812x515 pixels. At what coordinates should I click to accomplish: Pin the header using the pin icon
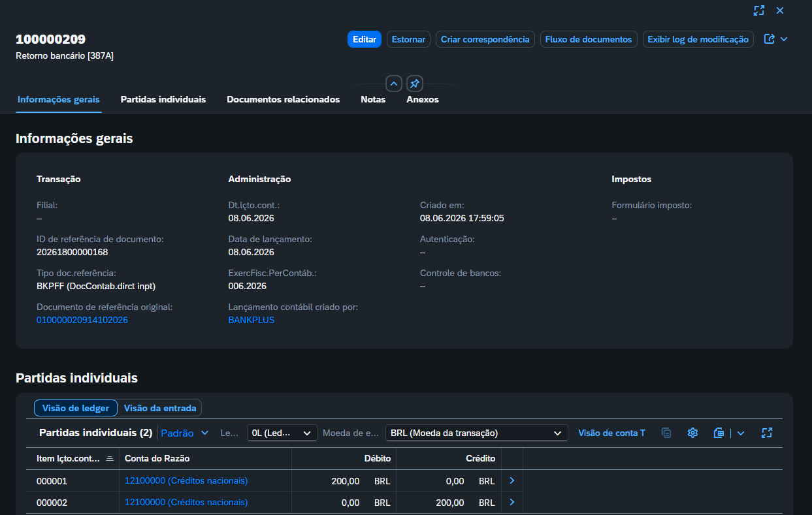414,84
